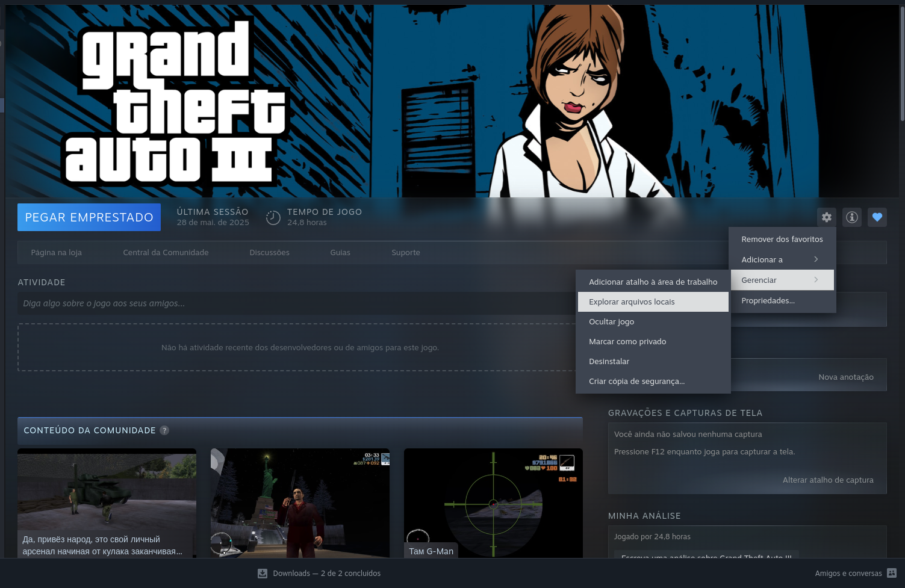Open the game info icon
This screenshot has width=905, height=588.
coord(852,217)
